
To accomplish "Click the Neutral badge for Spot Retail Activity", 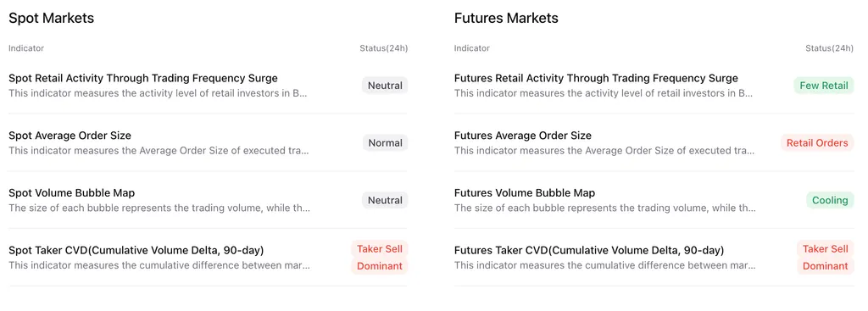I will coord(385,86).
